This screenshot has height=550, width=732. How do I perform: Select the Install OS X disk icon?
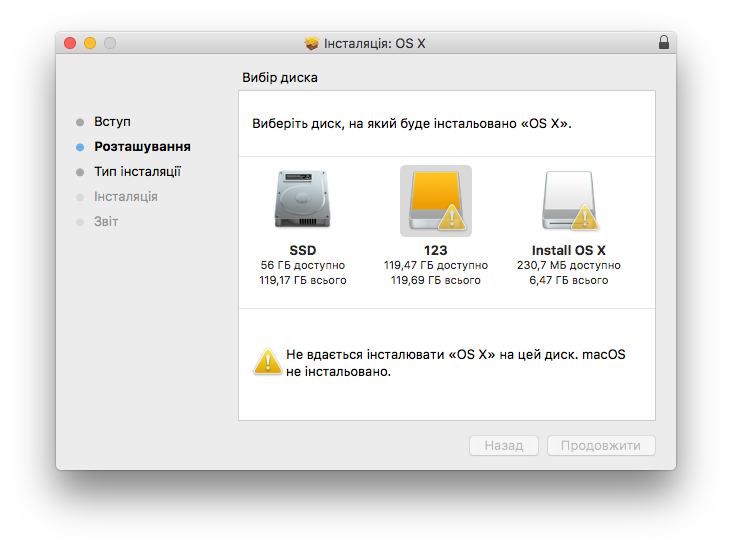pos(569,201)
